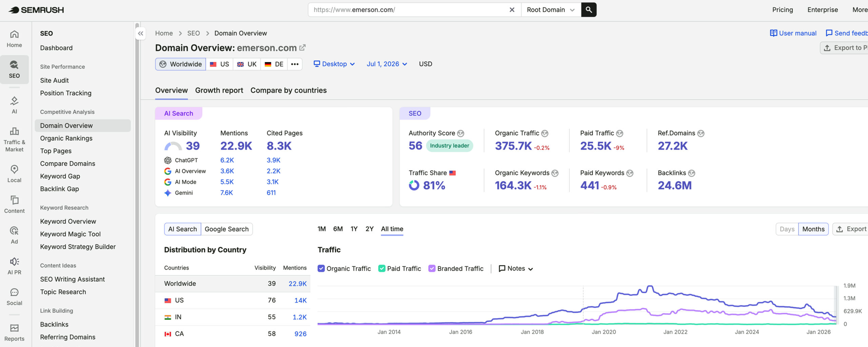Open the Reports section icon
Image resolution: width=868 pixels, height=347 pixels.
click(14, 332)
